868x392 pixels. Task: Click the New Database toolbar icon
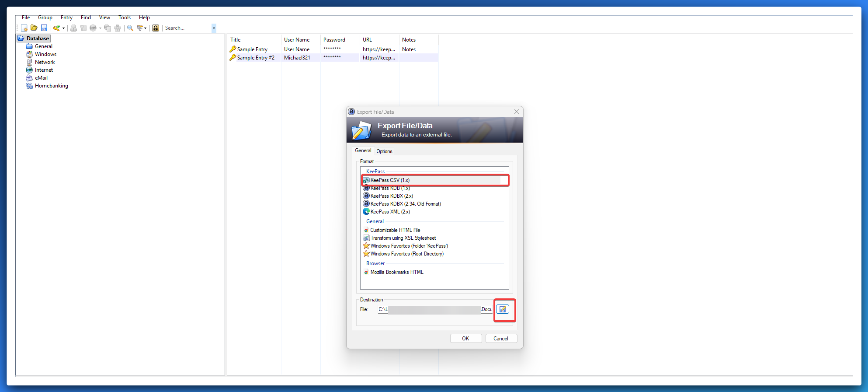[24, 28]
